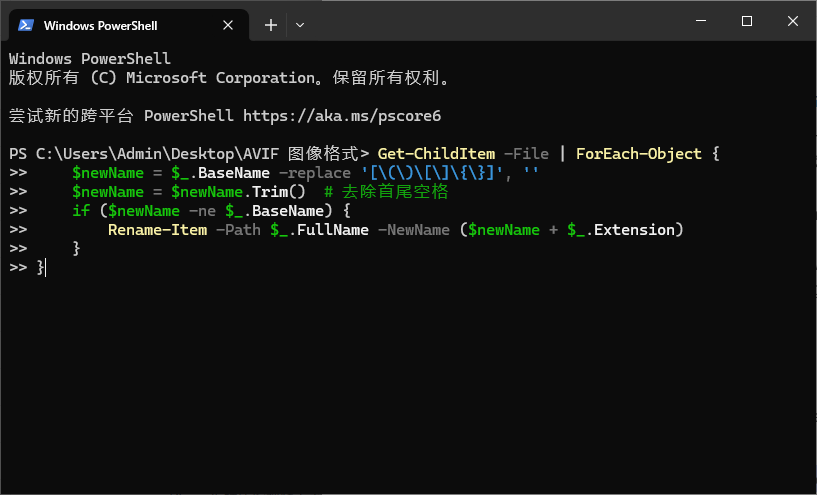Screen dimensions: 817x495
Task: Maximize the terminal window
Action: 747,21
